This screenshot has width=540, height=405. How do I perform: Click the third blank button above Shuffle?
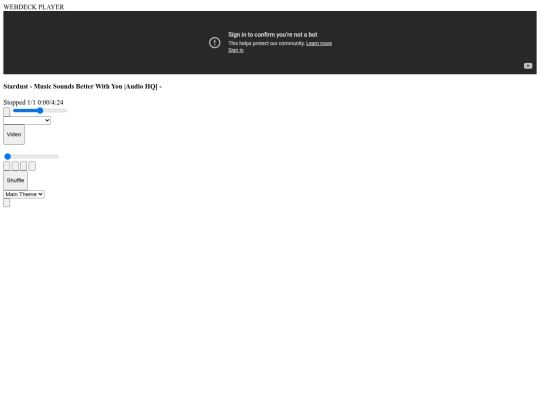coord(23,166)
